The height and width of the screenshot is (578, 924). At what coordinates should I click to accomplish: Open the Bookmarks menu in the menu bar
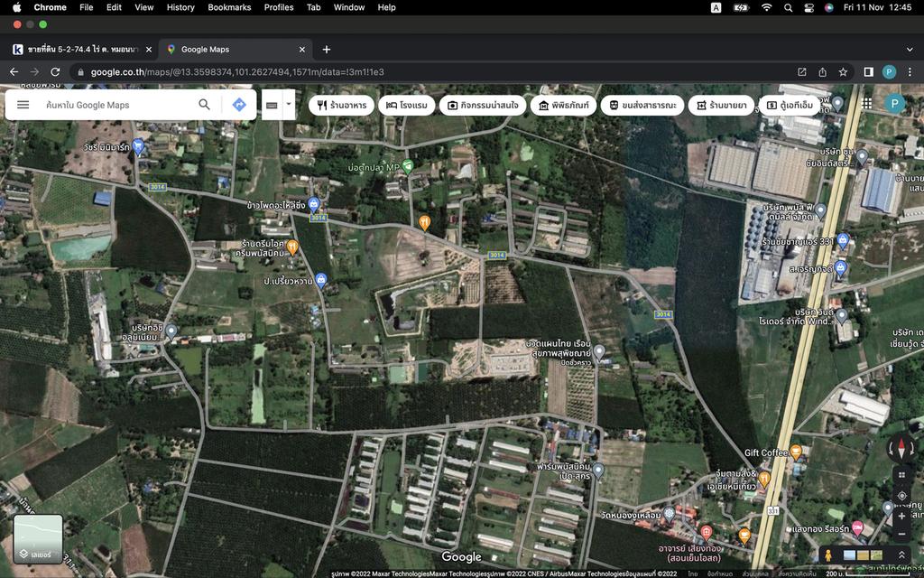(229, 7)
